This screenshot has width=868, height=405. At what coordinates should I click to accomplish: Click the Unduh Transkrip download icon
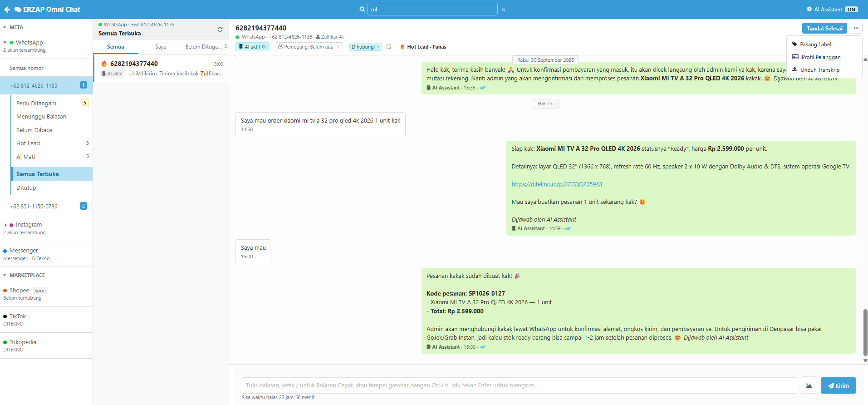click(795, 69)
